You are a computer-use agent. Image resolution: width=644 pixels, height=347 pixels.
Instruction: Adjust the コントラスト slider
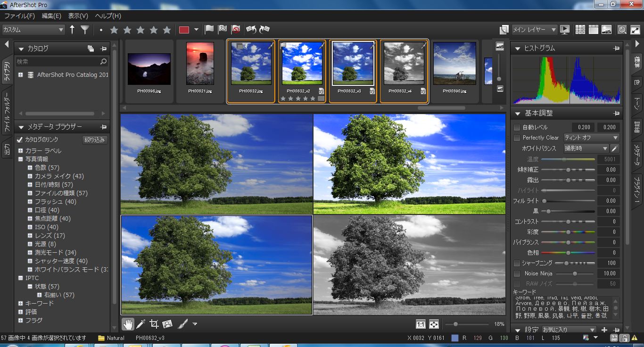pos(568,222)
